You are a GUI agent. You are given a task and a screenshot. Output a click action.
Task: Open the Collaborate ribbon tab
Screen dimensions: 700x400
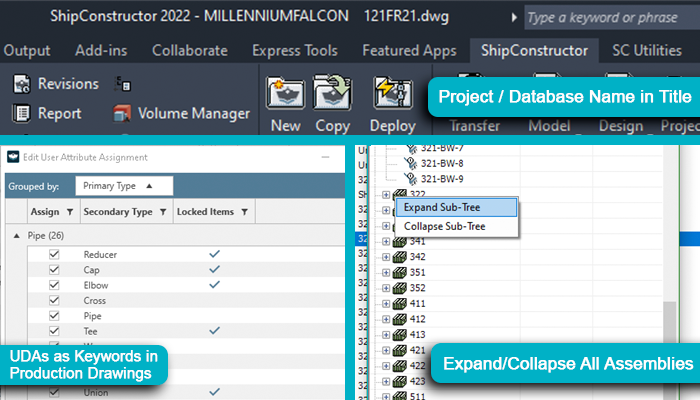pos(190,50)
